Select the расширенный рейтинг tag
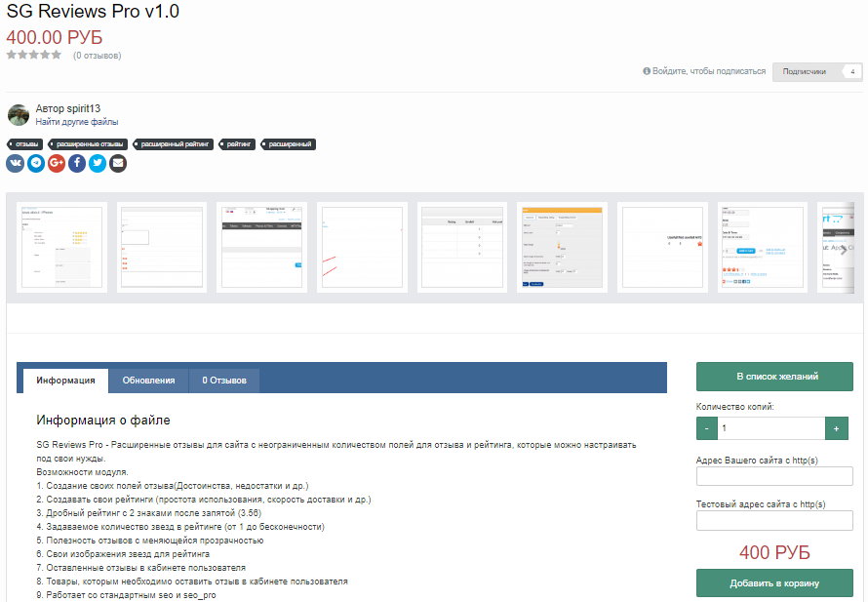Viewport: 868px width, 602px height. [x=174, y=144]
